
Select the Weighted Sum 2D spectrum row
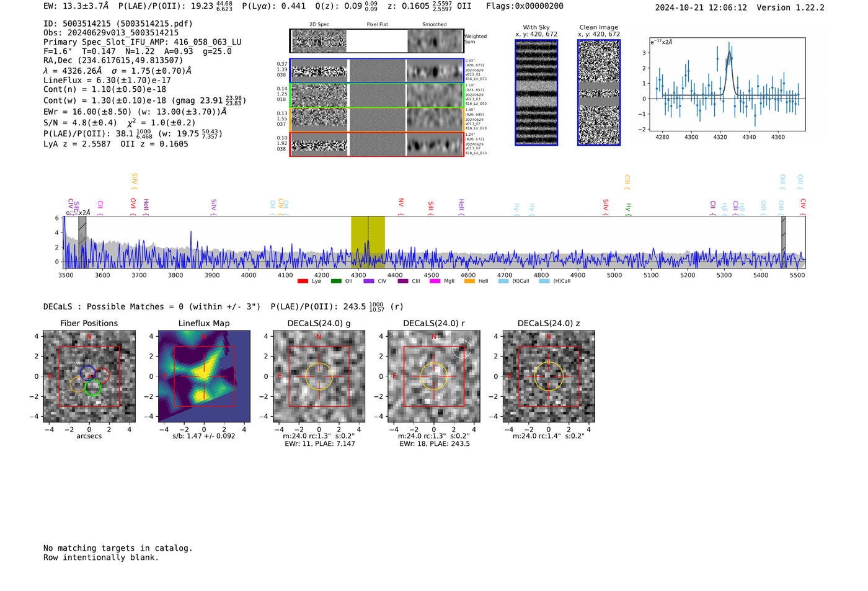(376, 41)
